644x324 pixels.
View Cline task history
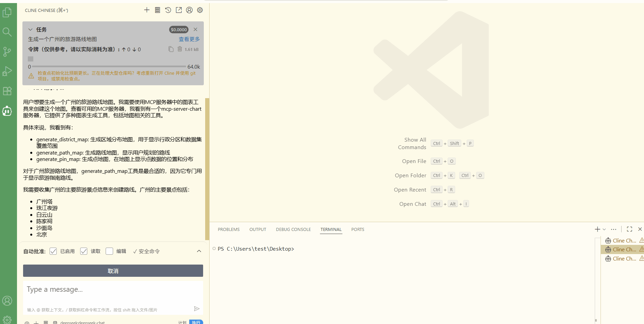pyautogui.click(x=168, y=10)
